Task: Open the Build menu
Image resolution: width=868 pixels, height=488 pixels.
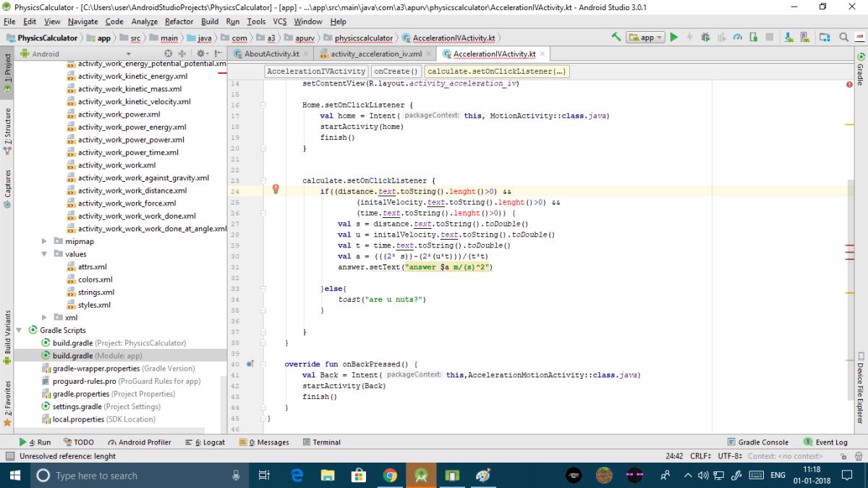Action: click(x=210, y=22)
